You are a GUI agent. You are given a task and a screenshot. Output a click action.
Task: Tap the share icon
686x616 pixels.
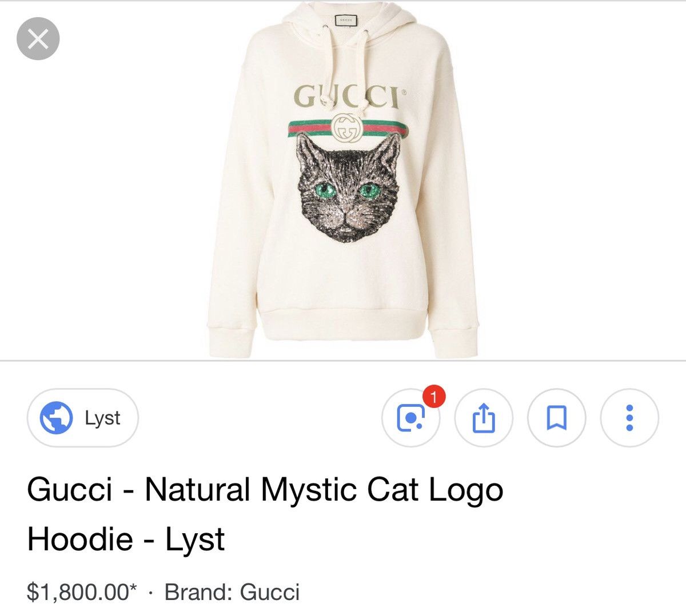(x=483, y=419)
